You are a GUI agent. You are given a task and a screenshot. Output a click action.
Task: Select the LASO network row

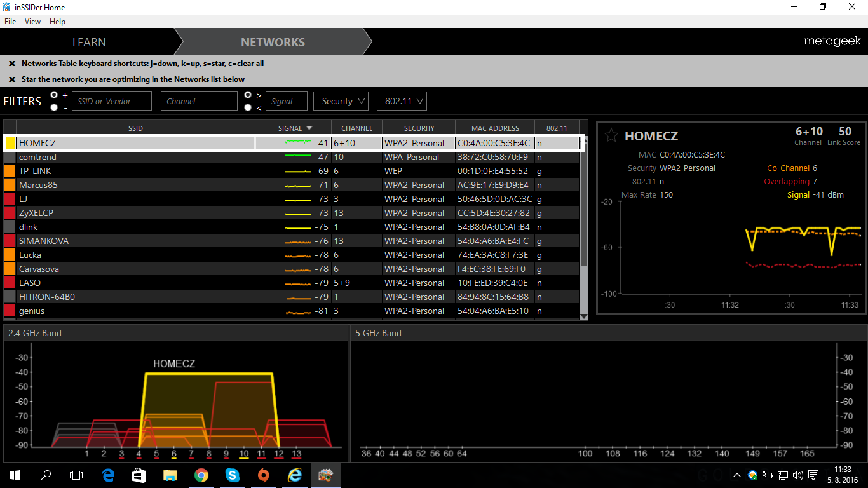pos(292,283)
